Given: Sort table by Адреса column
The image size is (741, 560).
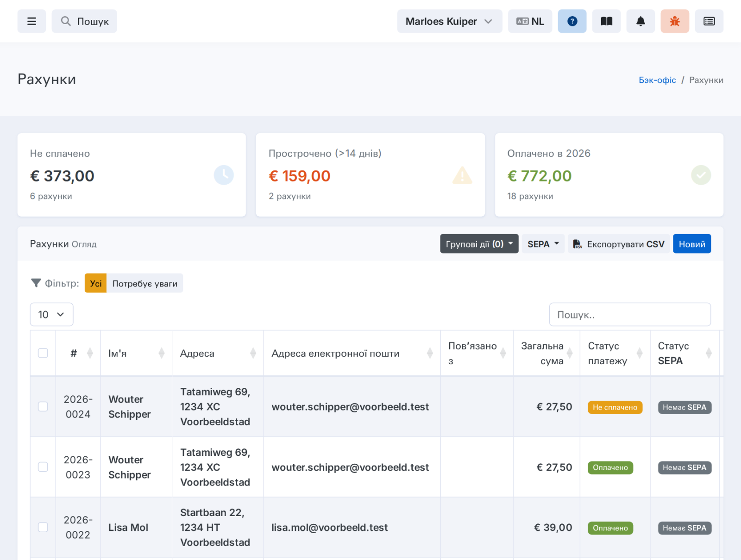Looking at the screenshot, I should [x=218, y=353].
